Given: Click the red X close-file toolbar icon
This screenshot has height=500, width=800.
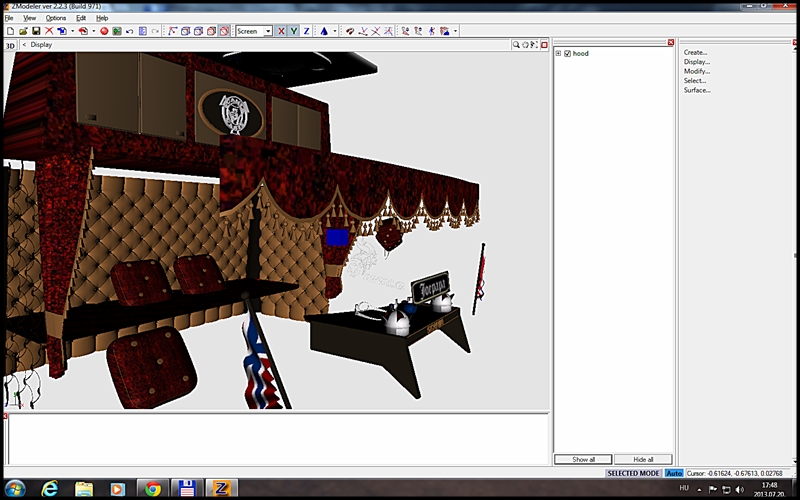Looking at the screenshot, I should point(48,31).
